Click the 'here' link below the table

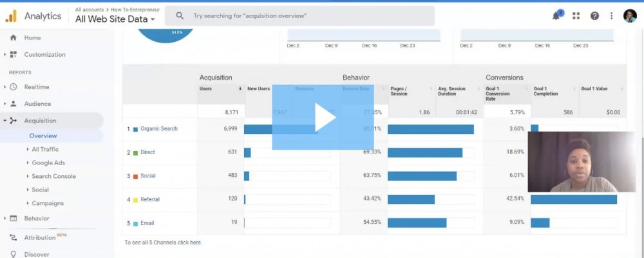tap(196, 243)
